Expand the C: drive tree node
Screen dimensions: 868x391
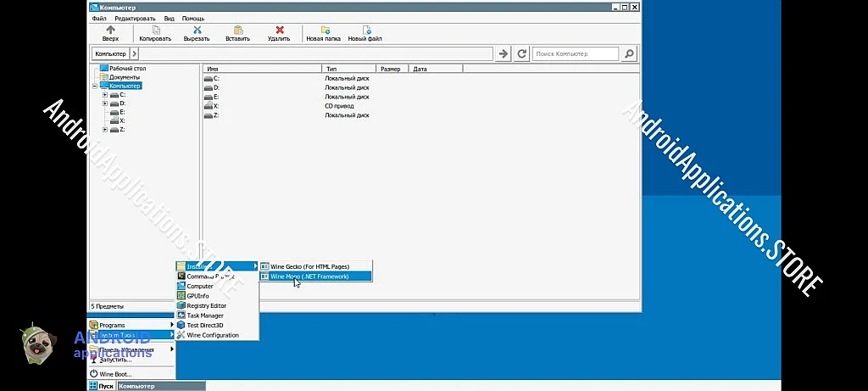tap(104, 95)
